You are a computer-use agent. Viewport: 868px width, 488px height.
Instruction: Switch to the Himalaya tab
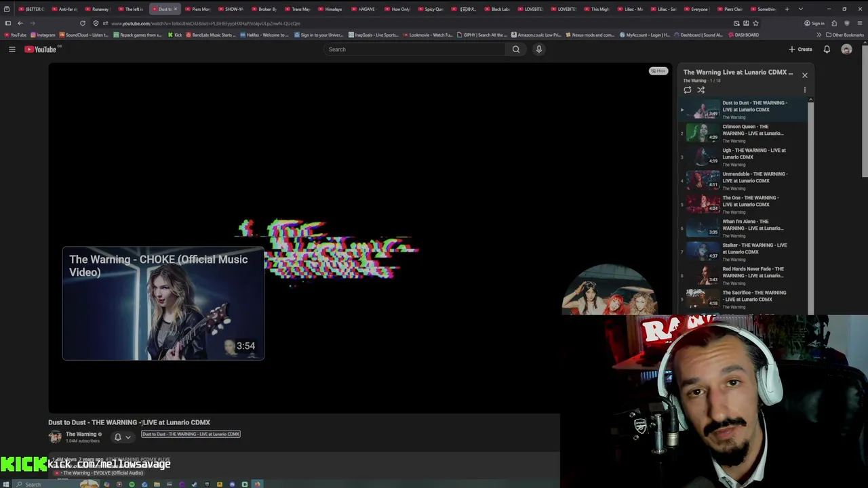click(x=330, y=9)
